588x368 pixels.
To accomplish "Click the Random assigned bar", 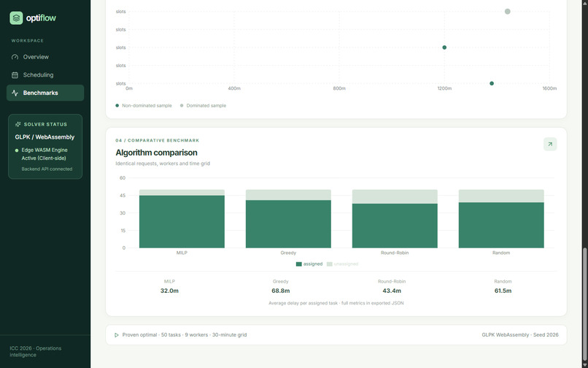I will 501,226.
